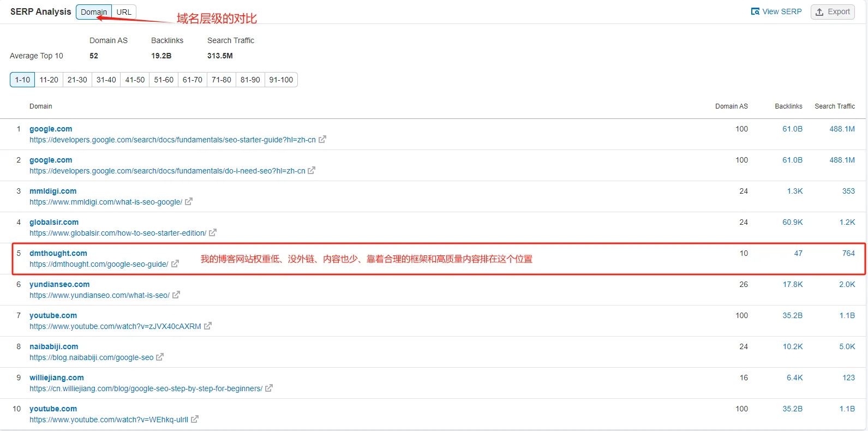Select results range 81-90

[250, 80]
